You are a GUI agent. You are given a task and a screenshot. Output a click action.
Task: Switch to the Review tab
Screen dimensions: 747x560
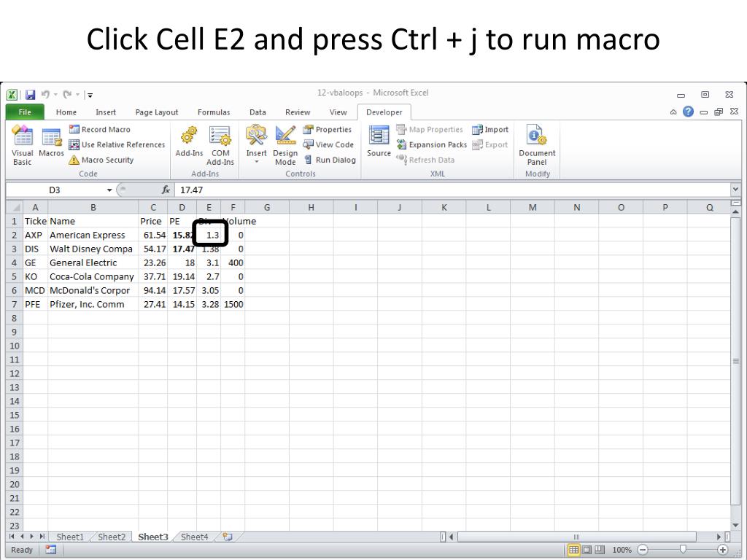click(298, 112)
